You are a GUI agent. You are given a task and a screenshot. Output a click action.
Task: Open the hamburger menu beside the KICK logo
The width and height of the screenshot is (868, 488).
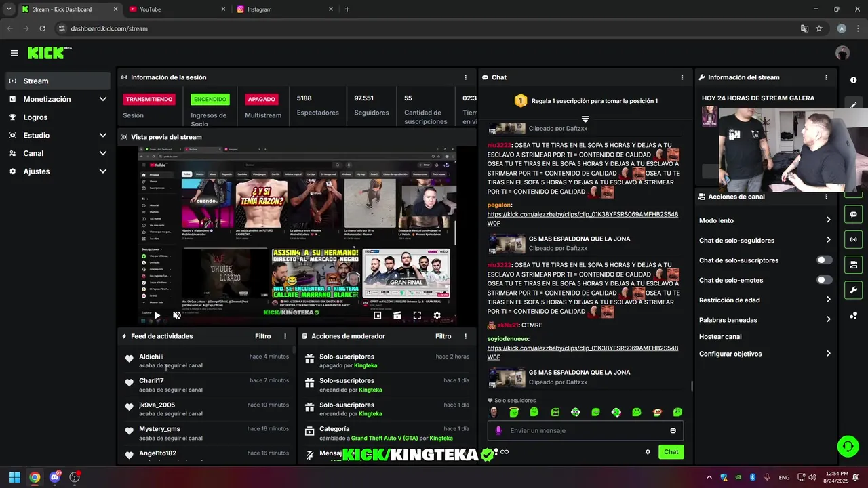[x=14, y=53]
